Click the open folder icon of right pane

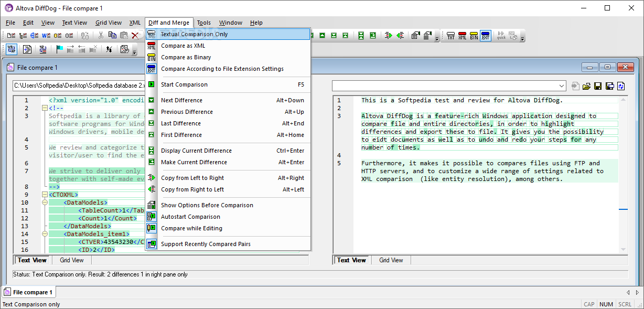[587, 86]
